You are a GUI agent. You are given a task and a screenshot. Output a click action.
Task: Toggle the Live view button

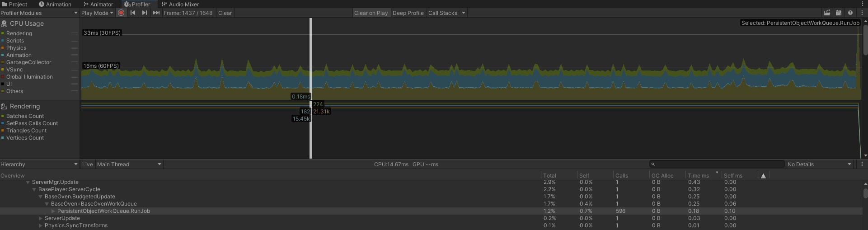(x=88, y=164)
